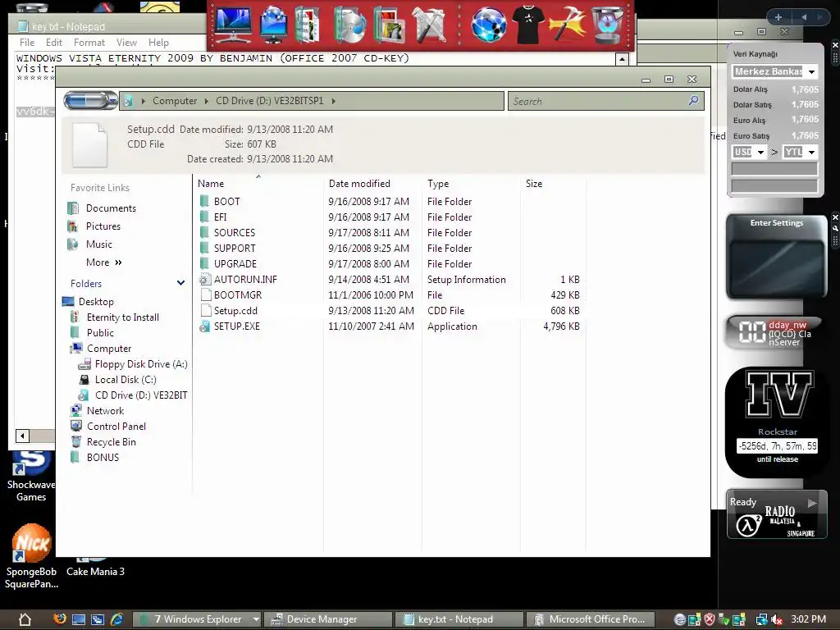This screenshot has height=630, width=840.
Task: Open the computer monitor icon in the dock
Action: coord(232,24)
